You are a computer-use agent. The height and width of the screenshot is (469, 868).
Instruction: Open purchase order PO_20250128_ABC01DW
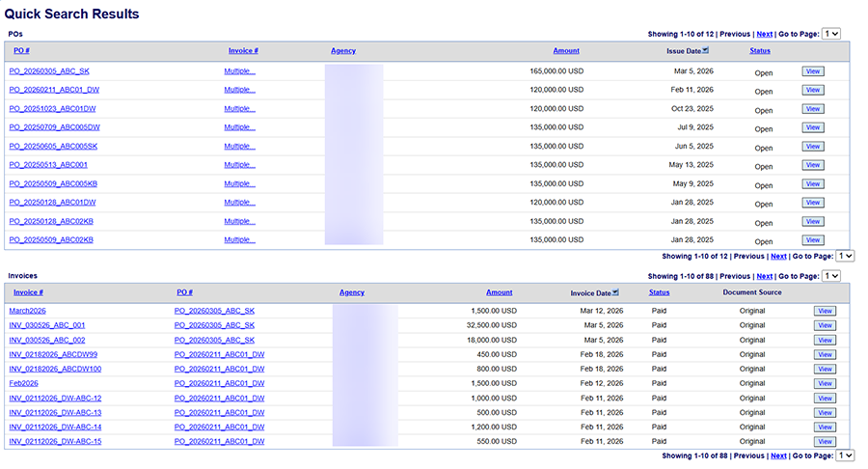tap(53, 202)
